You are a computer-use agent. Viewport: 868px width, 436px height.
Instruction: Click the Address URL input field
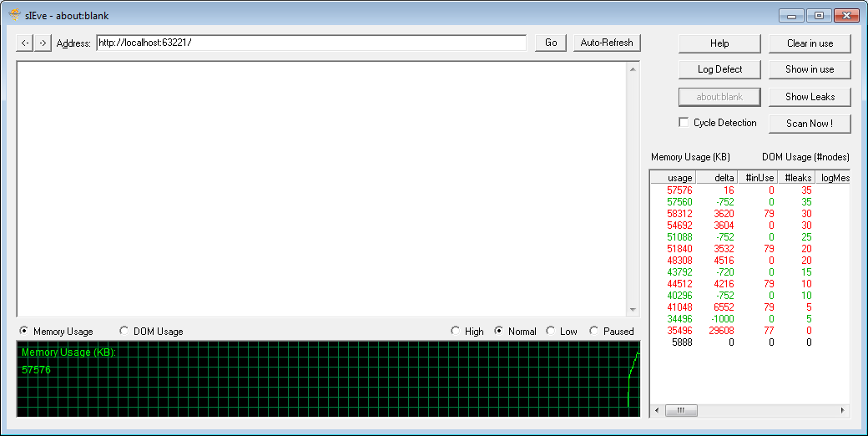(x=311, y=43)
